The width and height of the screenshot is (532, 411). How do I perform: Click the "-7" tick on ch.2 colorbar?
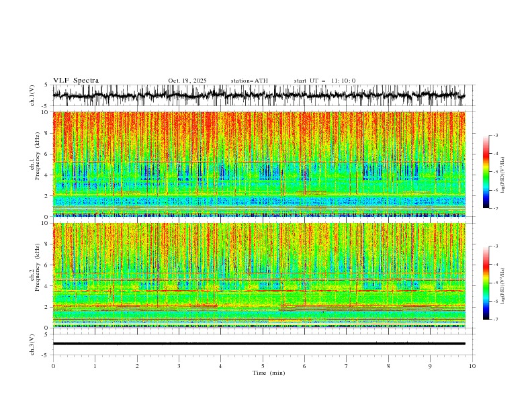click(496, 320)
